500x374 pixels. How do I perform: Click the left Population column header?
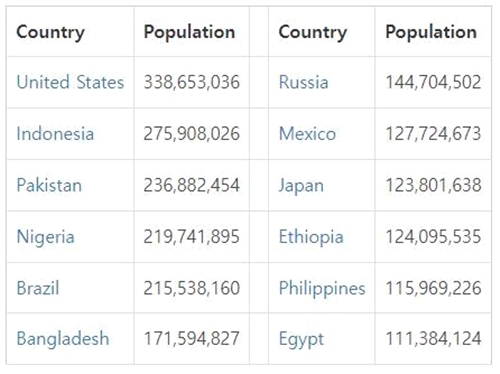pyautogui.click(x=189, y=33)
